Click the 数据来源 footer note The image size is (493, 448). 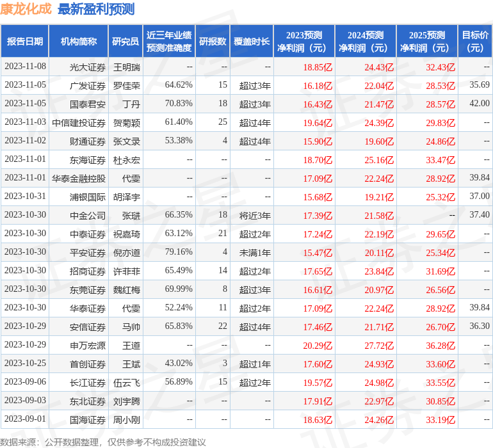tap(103, 442)
